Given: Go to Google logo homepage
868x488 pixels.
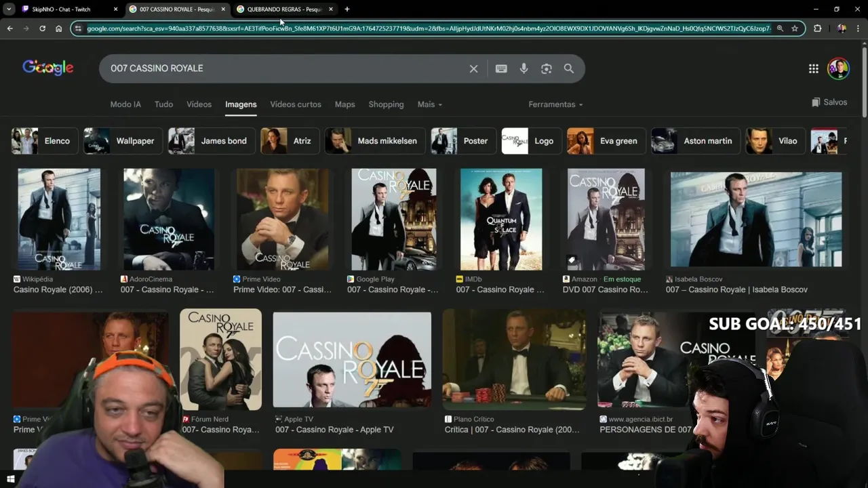Looking at the screenshot, I should [47, 67].
